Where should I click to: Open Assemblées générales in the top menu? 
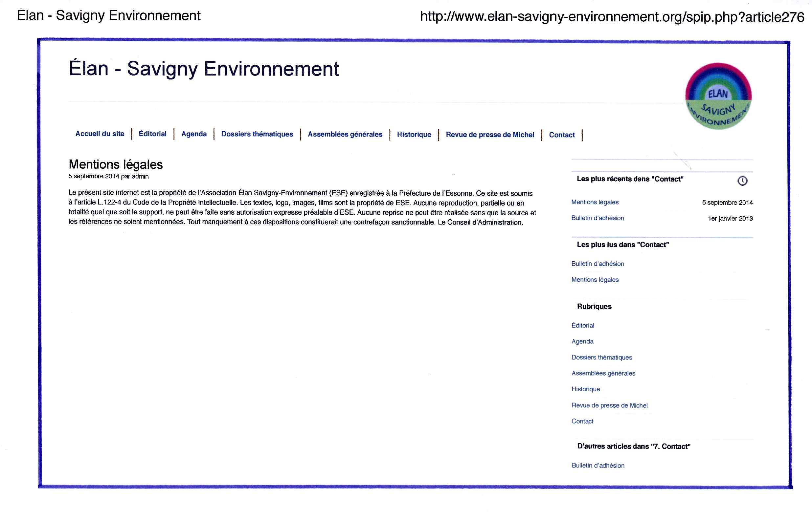coord(345,134)
